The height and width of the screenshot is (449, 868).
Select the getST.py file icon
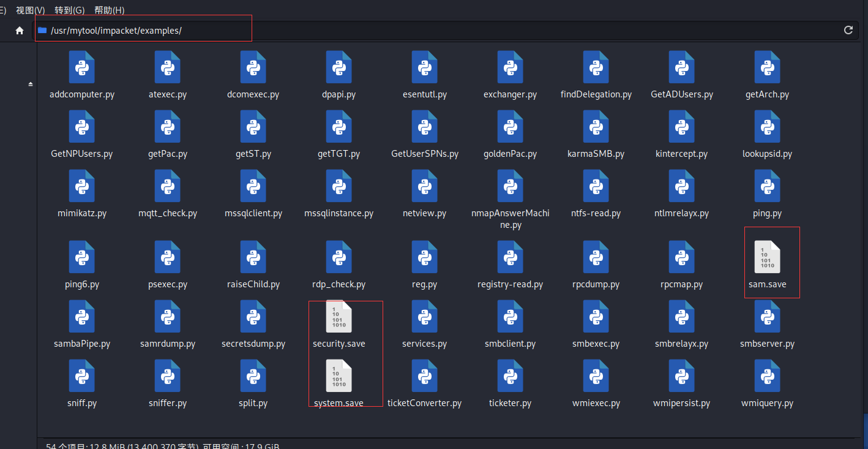(253, 127)
